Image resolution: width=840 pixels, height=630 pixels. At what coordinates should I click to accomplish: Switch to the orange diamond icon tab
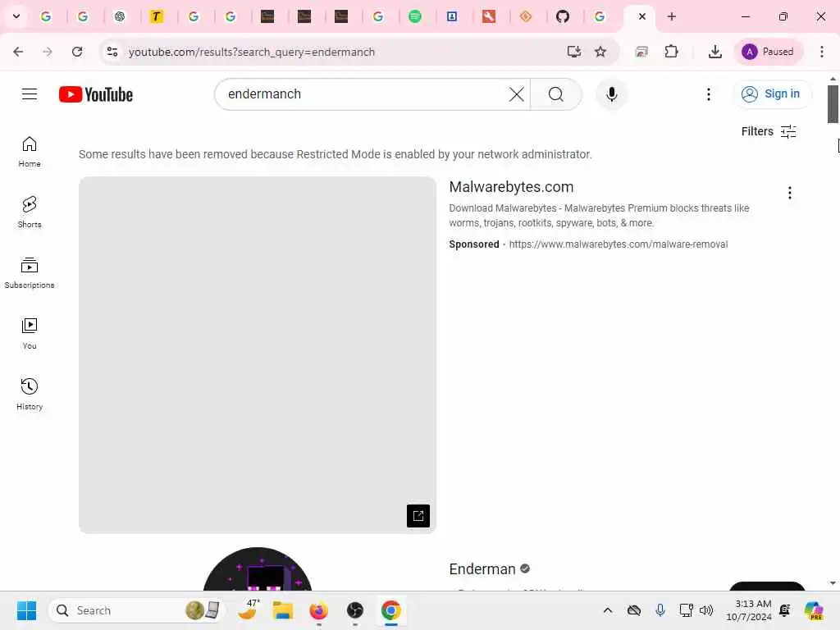(526, 16)
